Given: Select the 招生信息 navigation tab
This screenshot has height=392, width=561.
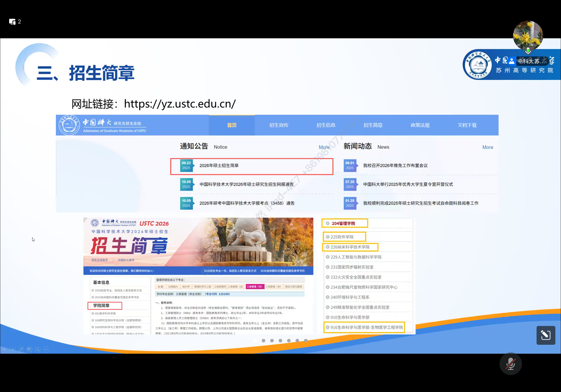Looking at the screenshot, I should coord(326,125).
